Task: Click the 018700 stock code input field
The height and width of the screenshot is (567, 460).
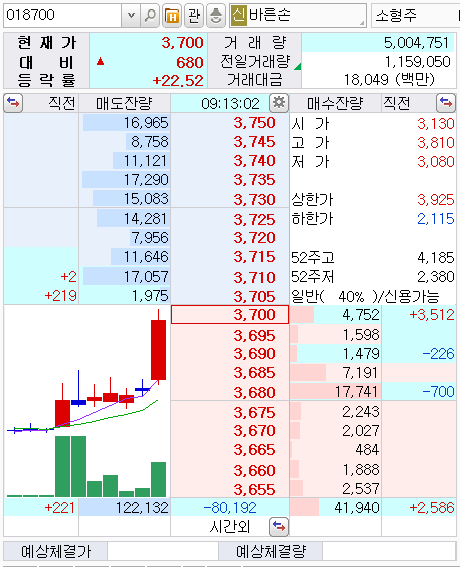Action: [63, 16]
